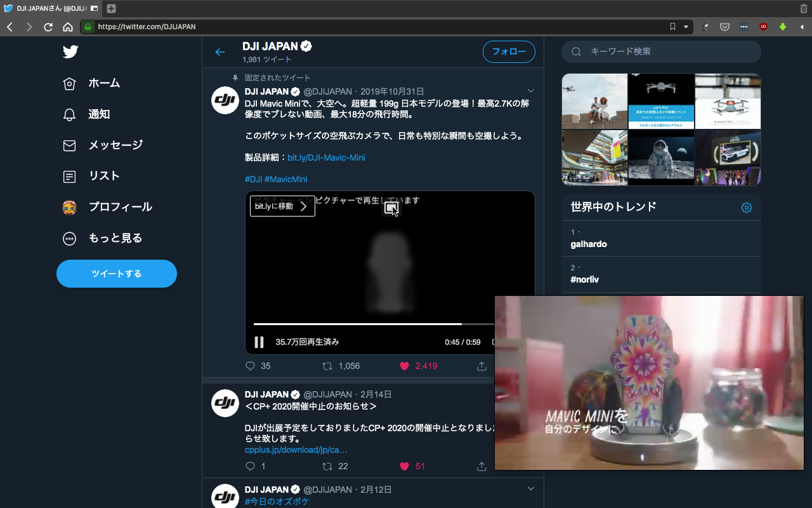Click the ツイートする button
Image resolution: width=812 pixels, height=508 pixels.
point(117,274)
